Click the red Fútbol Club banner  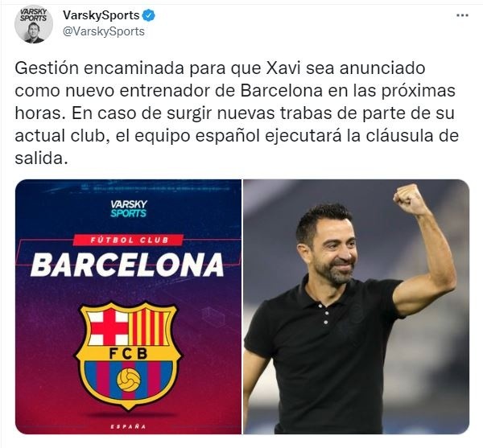pyautogui.click(x=129, y=240)
